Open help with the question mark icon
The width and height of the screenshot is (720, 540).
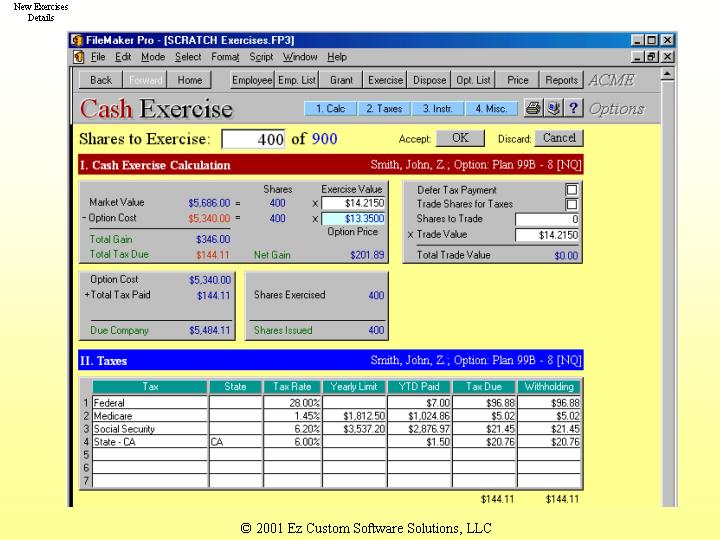click(x=573, y=108)
